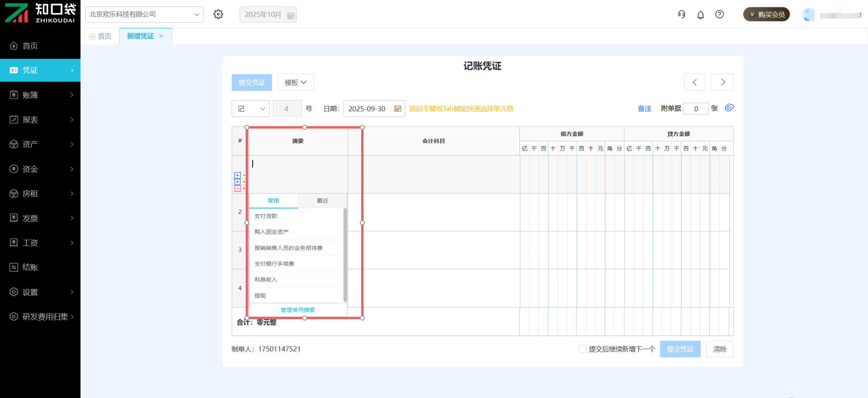
Task: Switch to the 最近 summary tab
Action: point(322,201)
